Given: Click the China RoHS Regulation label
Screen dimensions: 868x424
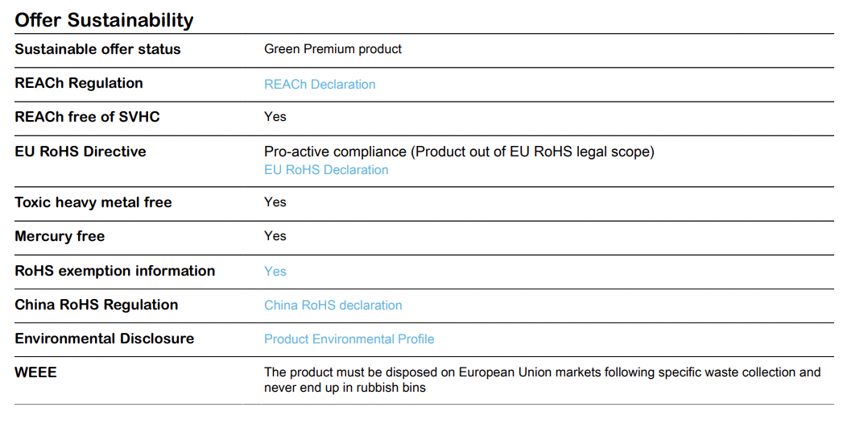Looking at the screenshot, I should click(x=97, y=305).
